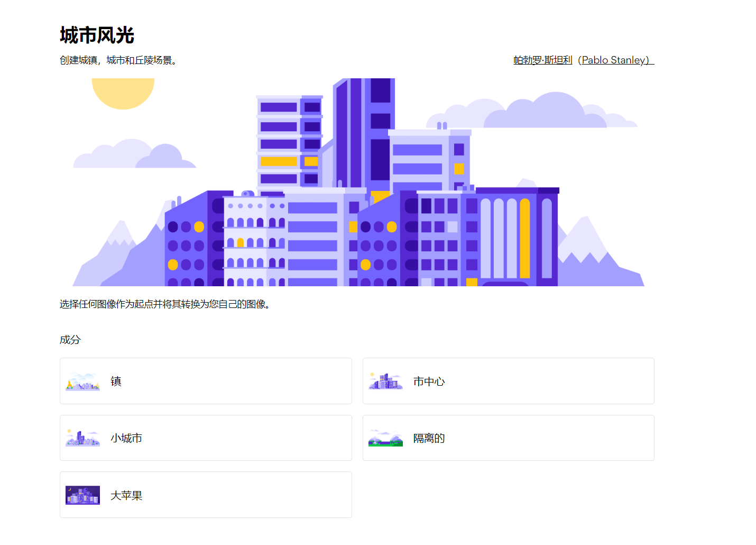
Task: Open the 帕勃罗·斯坦利 author link
Action: point(543,60)
